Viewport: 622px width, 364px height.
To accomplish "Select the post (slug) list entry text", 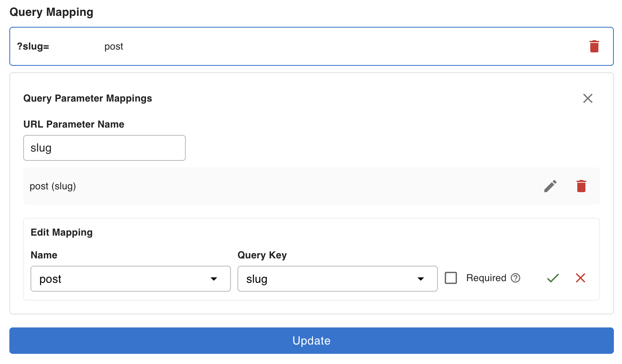I will [x=53, y=186].
